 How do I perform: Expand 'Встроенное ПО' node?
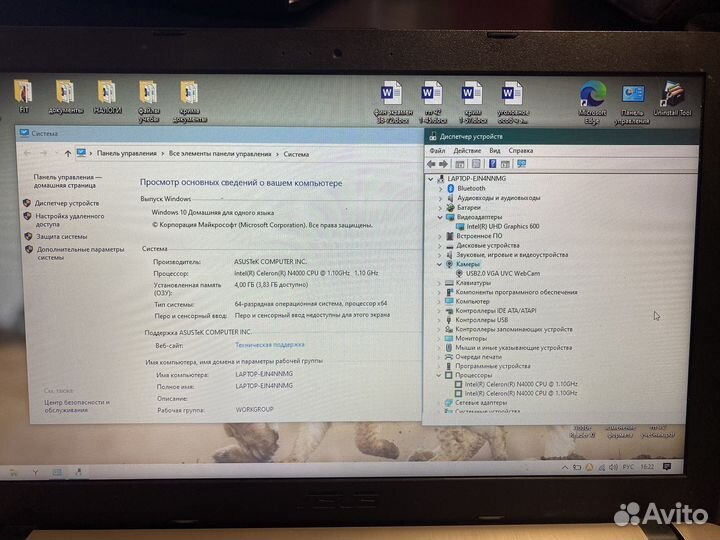tap(440, 236)
